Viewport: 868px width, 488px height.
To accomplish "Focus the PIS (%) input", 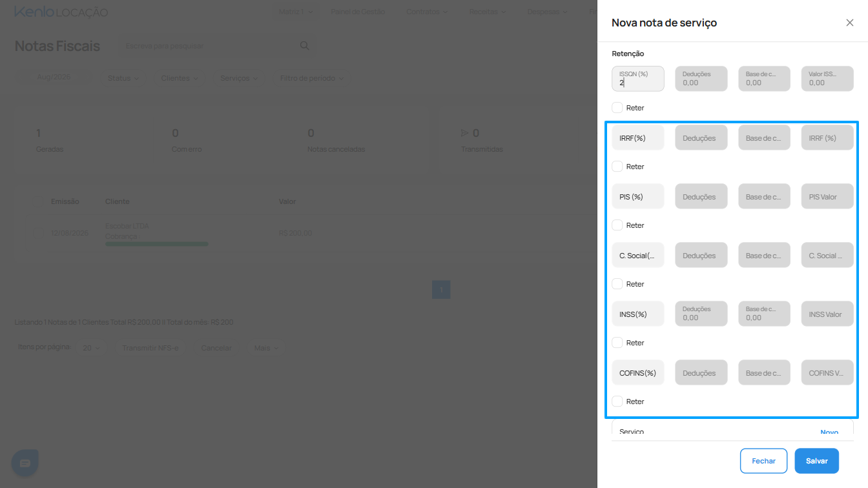I will point(638,196).
